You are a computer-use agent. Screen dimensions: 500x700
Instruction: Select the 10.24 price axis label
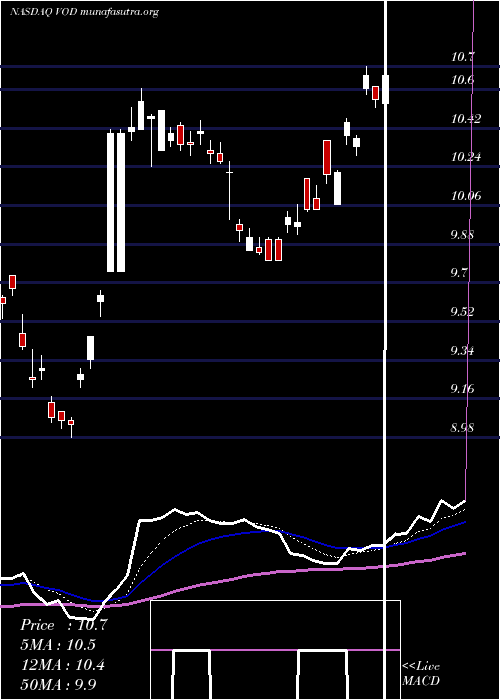click(466, 157)
